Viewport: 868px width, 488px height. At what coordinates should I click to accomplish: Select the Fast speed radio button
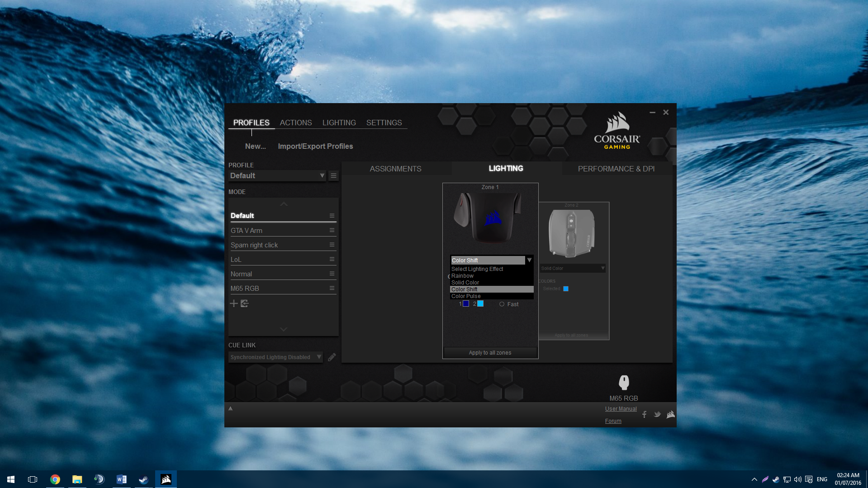tap(502, 304)
